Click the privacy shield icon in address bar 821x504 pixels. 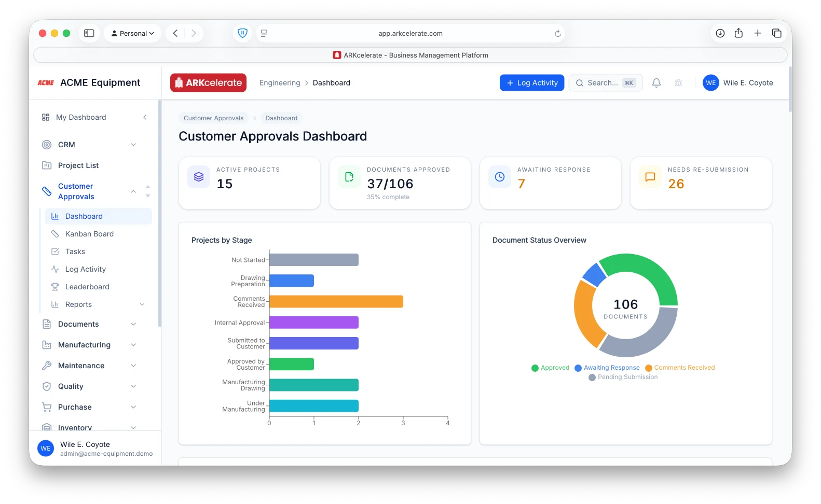pos(242,33)
